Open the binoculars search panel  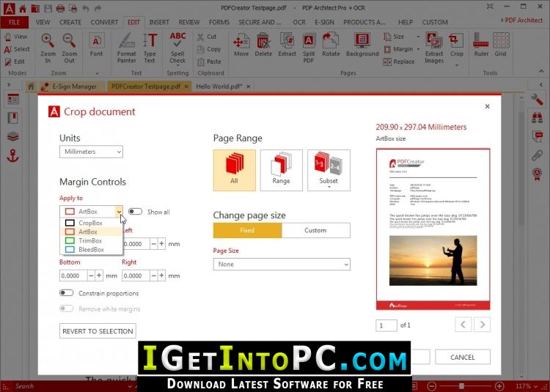pos(537,118)
